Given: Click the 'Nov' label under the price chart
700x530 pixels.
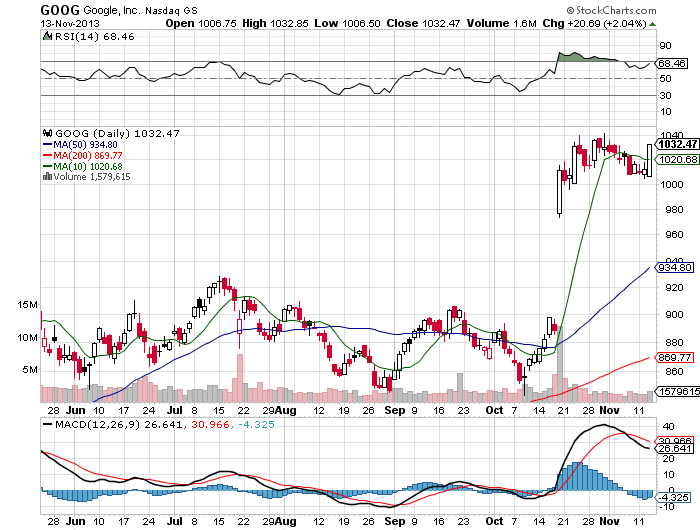Looking at the screenshot, I should (609, 410).
